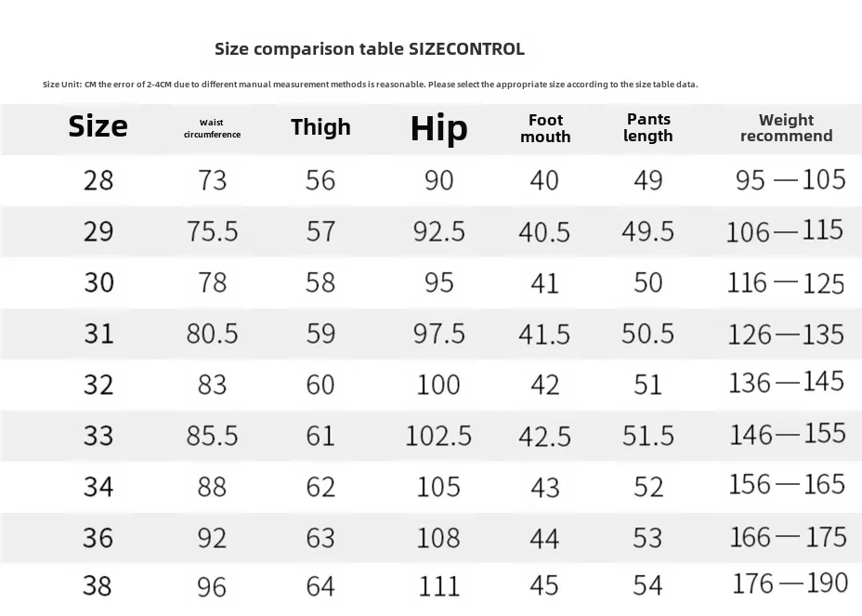Select weight range 95—105 for size 28
This screenshot has height=616, width=862.
(790, 178)
